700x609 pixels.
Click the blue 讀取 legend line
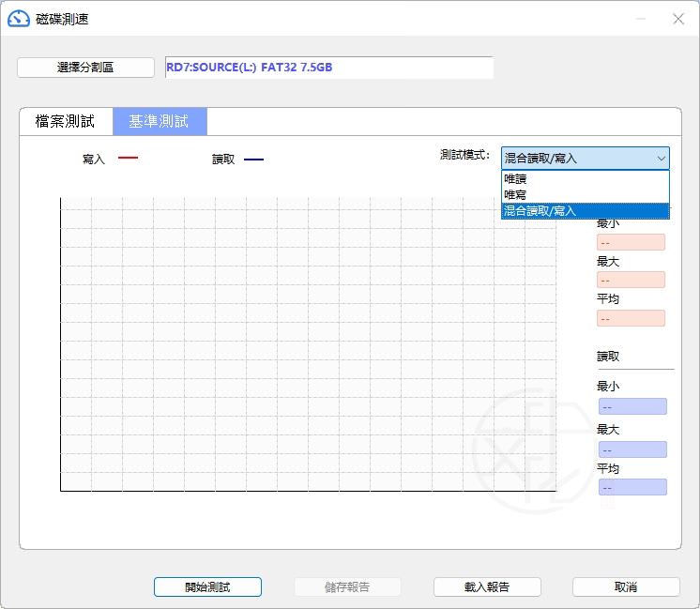[253, 160]
